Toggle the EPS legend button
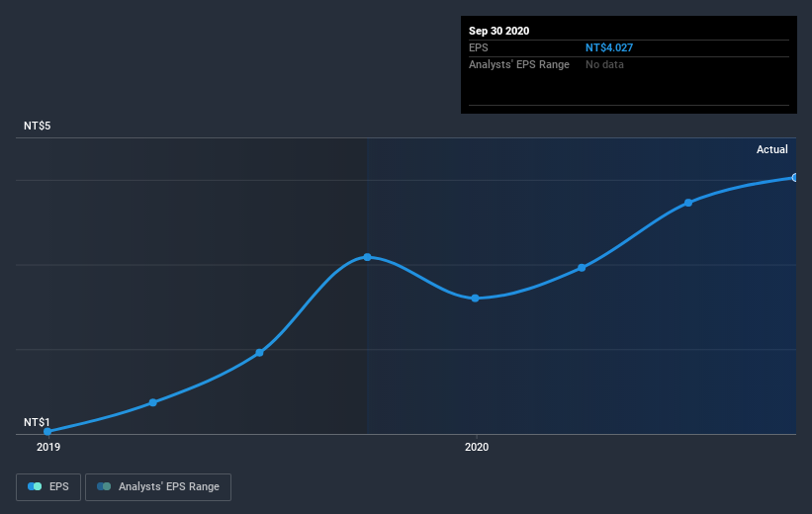The height and width of the screenshot is (514, 812). coord(48,486)
